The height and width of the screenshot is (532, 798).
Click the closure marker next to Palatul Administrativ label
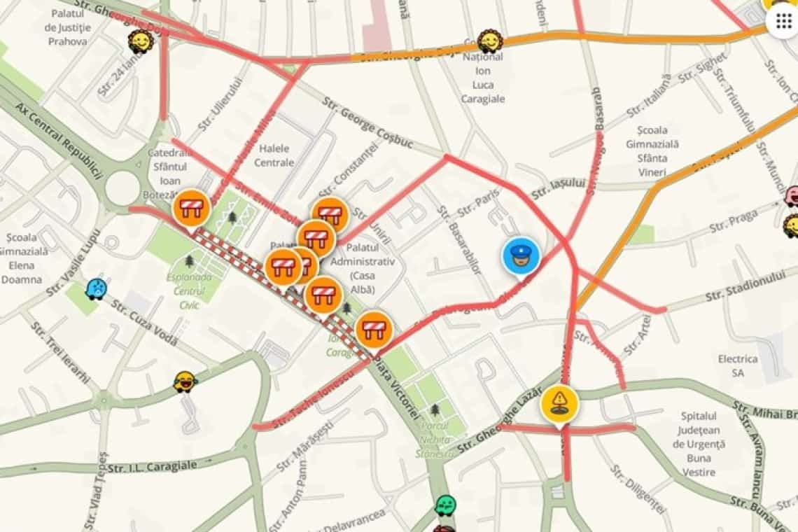tap(316, 239)
